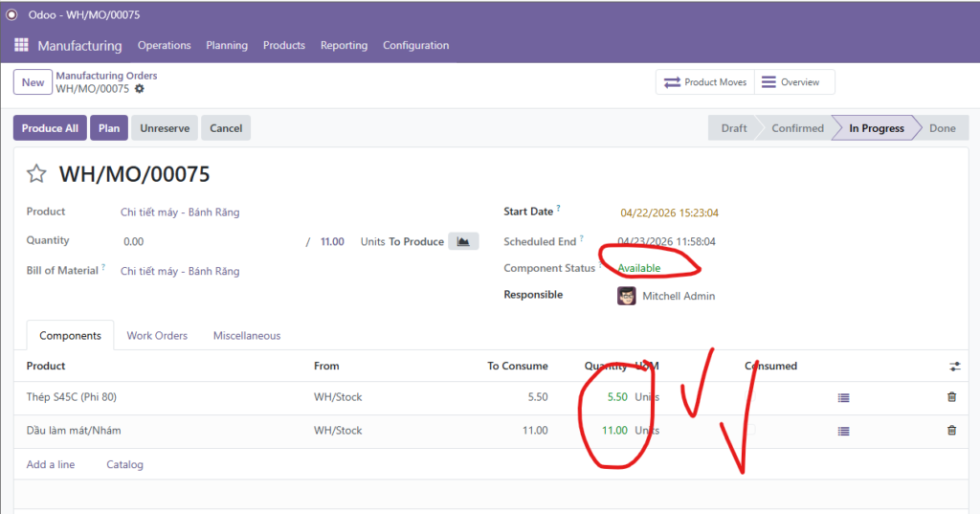Open column options toggle in components table

point(954,367)
